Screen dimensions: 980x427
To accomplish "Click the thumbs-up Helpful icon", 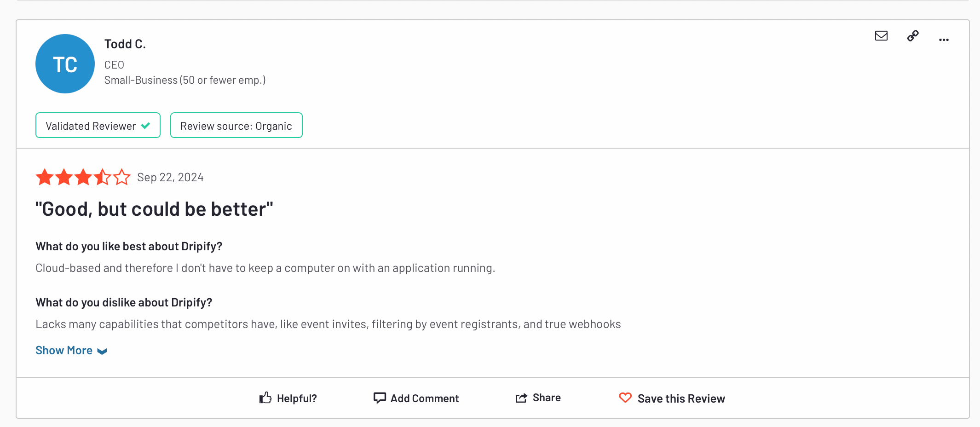I will (265, 398).
